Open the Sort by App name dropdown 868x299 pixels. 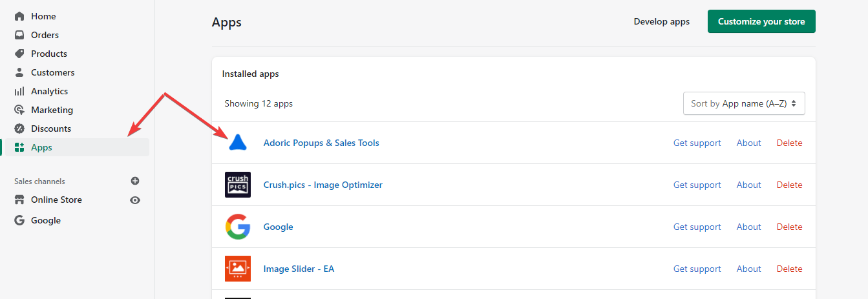pyautogui.click(x=744, y=103)
